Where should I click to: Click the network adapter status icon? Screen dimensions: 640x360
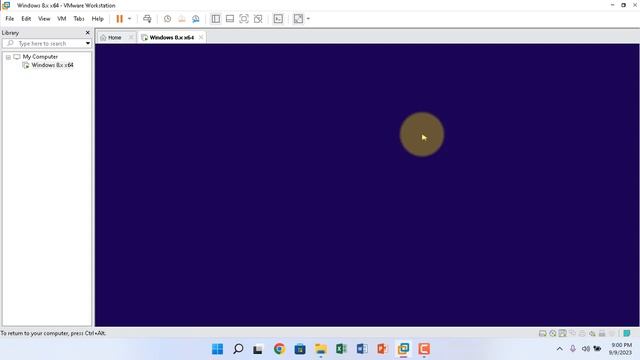[572, 333]
